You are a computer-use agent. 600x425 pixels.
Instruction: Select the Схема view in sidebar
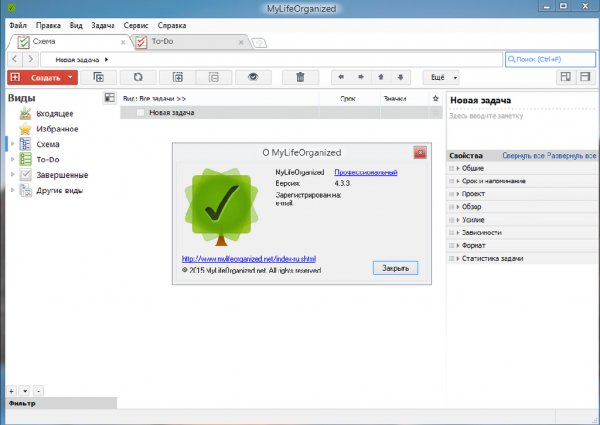pos(48,144)
